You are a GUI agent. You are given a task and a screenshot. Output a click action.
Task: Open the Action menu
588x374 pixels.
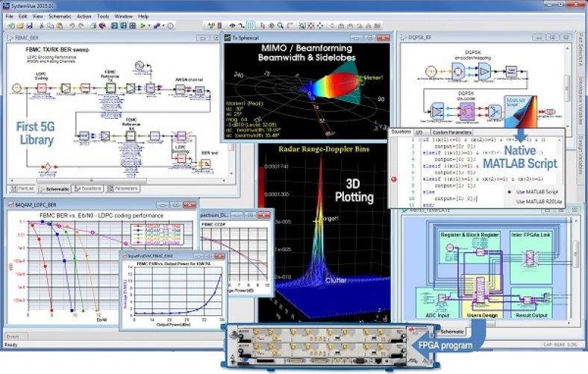84,16
